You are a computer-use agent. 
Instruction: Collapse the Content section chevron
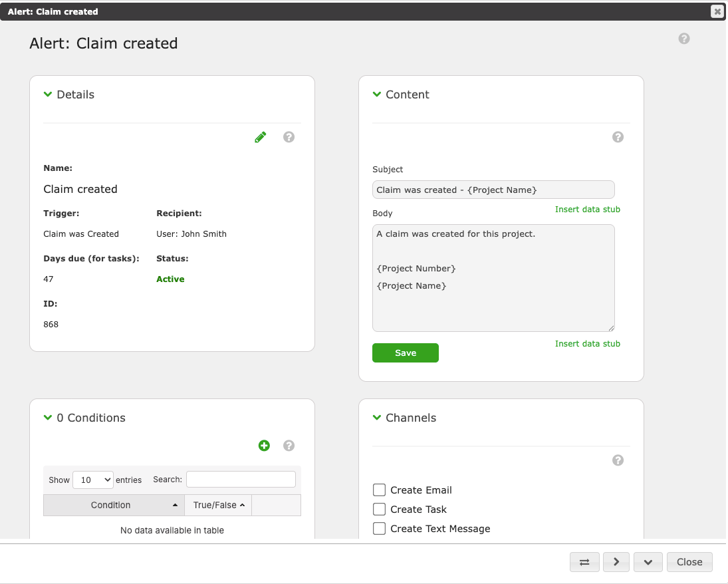click(x=377, y=94)
